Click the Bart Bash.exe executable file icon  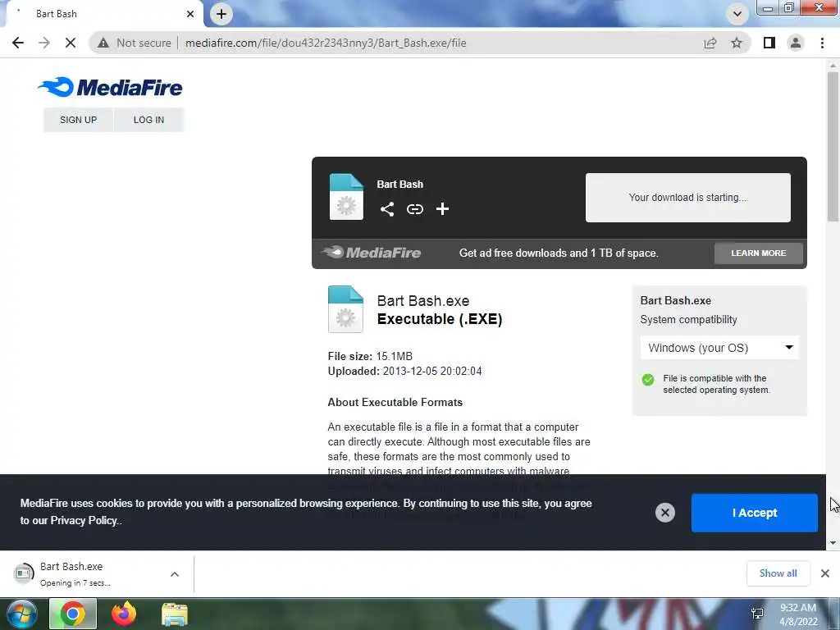[345, 309]
